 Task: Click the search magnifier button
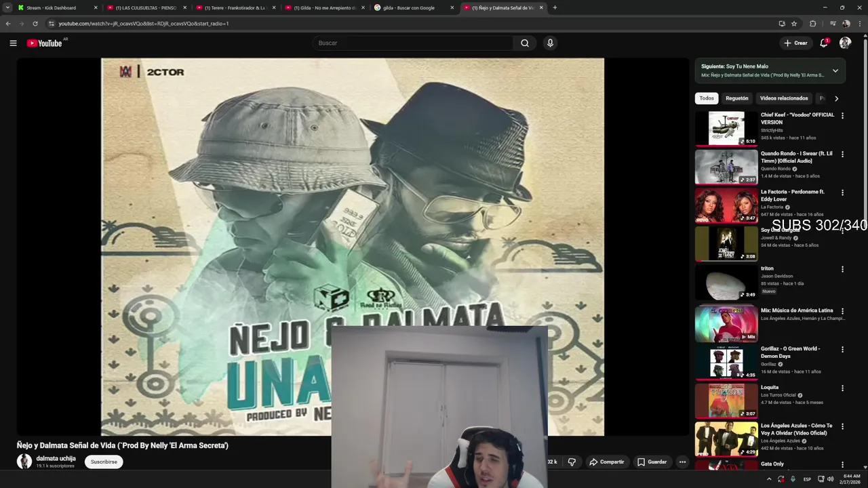pos(525,43)
